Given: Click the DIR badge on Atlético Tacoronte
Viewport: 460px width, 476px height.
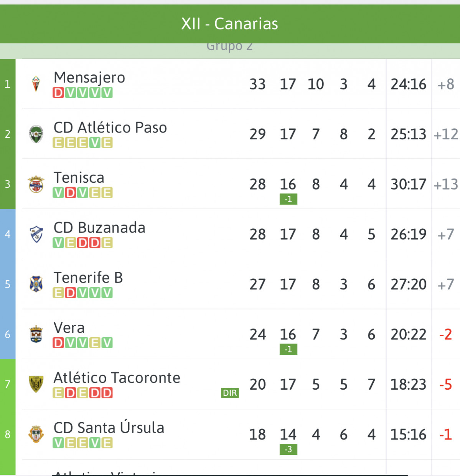Looking at the screenshot, I should point(230,393).
